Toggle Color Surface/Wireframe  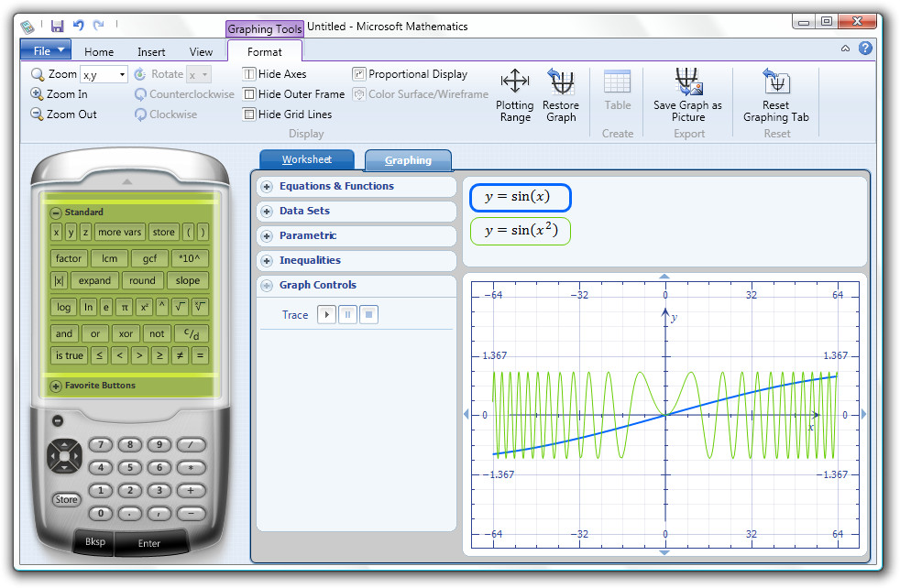tap(421, 94)
